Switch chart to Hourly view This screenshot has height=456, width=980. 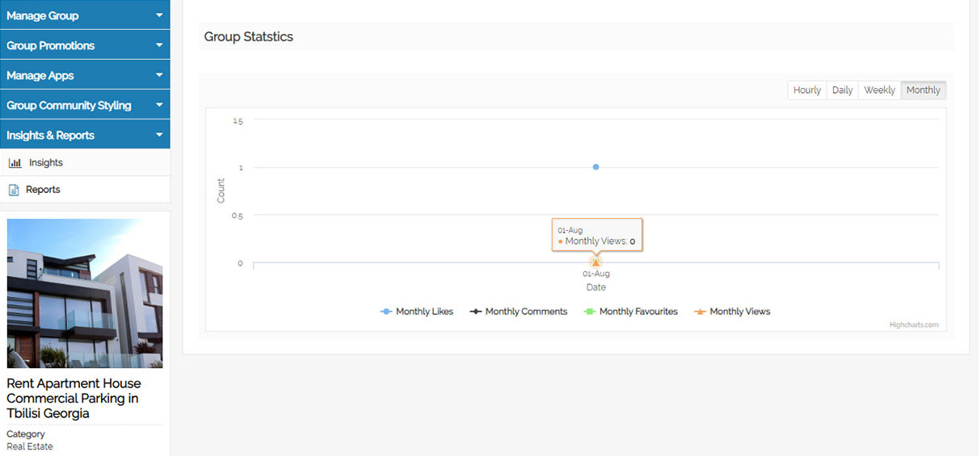806,90
